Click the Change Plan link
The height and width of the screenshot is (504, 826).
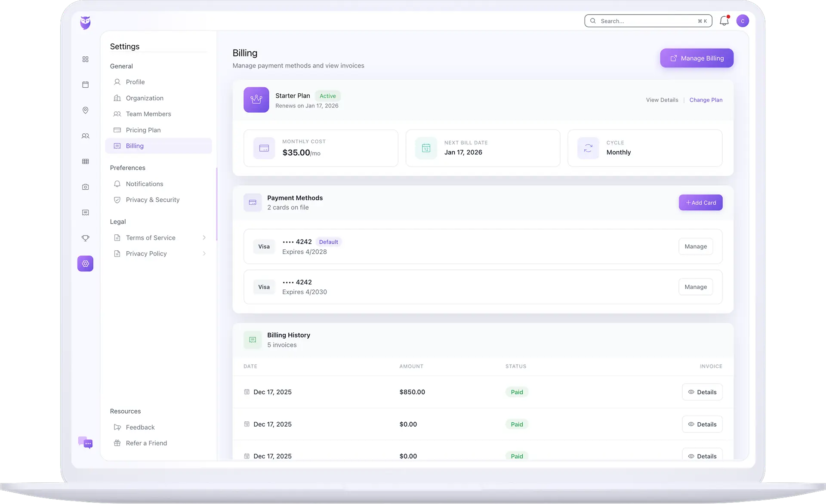point(706,100)
